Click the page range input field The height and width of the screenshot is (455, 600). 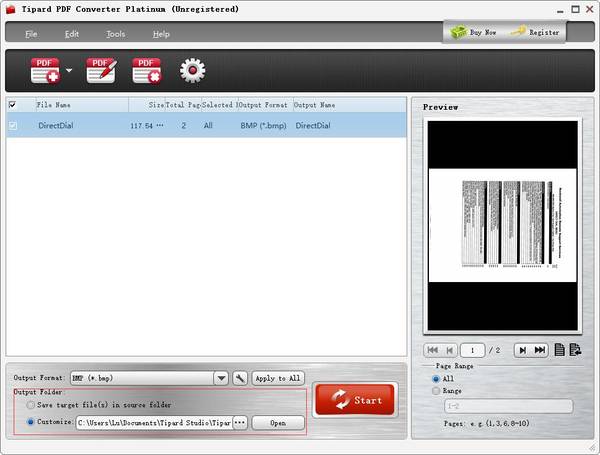[x=509, y=406]
